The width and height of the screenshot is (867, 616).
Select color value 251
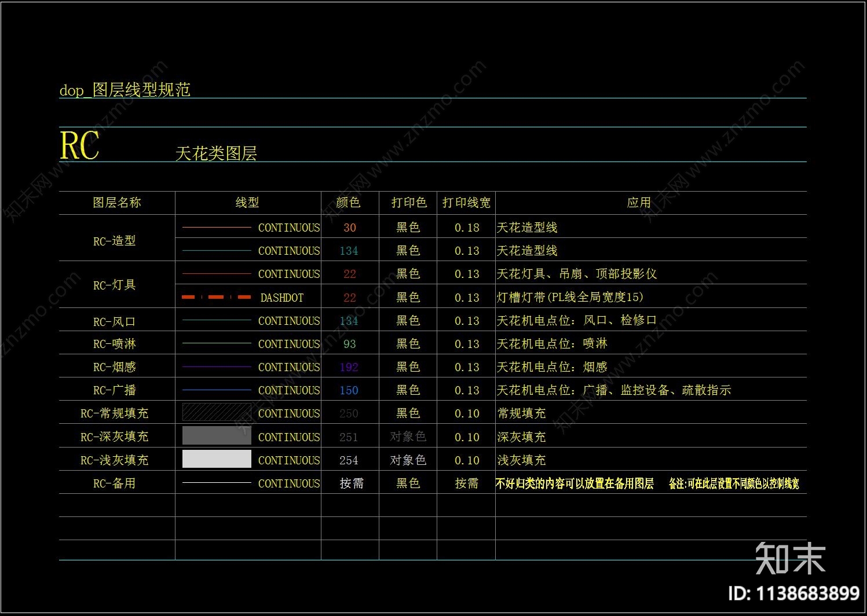(x=349, y=437)
